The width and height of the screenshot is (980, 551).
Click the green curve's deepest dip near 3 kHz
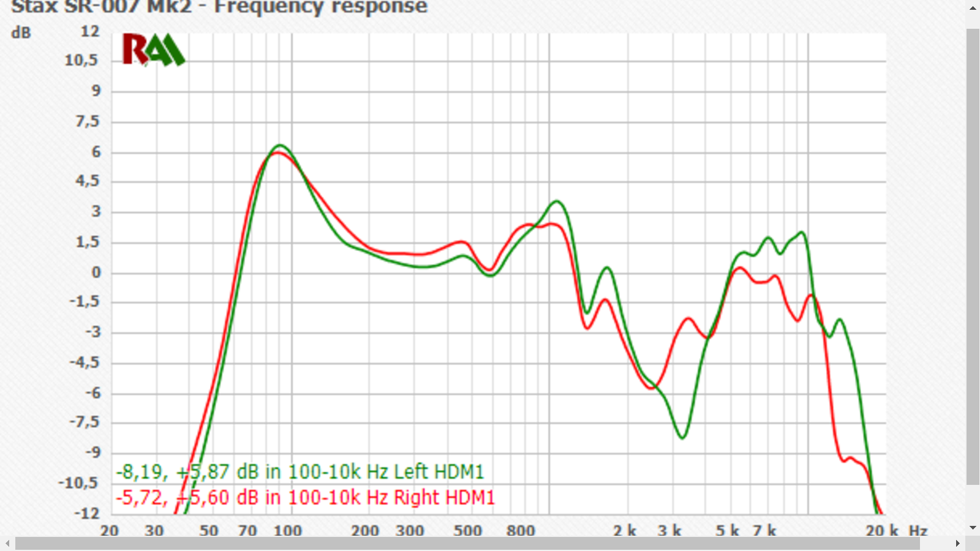click(682, 437)
